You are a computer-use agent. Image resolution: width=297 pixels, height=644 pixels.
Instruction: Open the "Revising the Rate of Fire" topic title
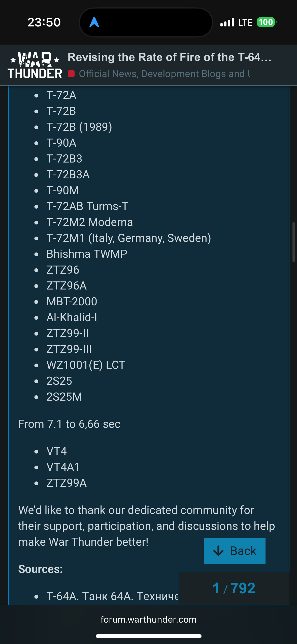[x=170, y=57]
